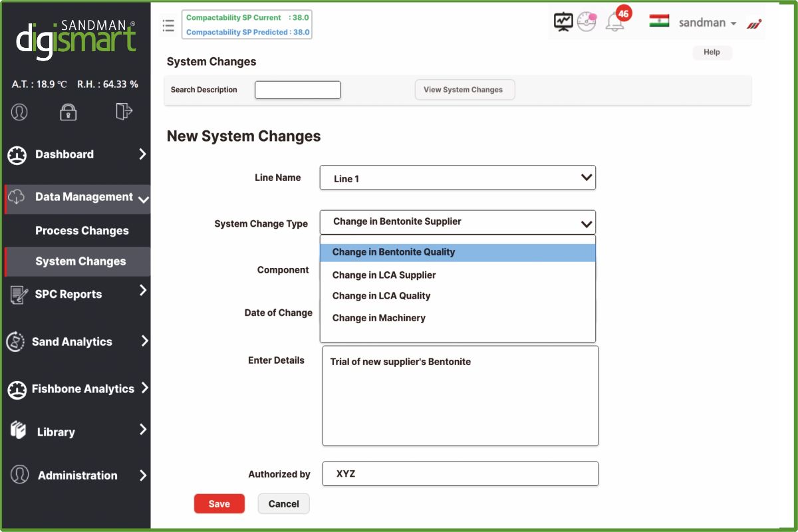Click the gauge meter icon in header
Screen dimensions: 798x532
(x=587, y=22)
